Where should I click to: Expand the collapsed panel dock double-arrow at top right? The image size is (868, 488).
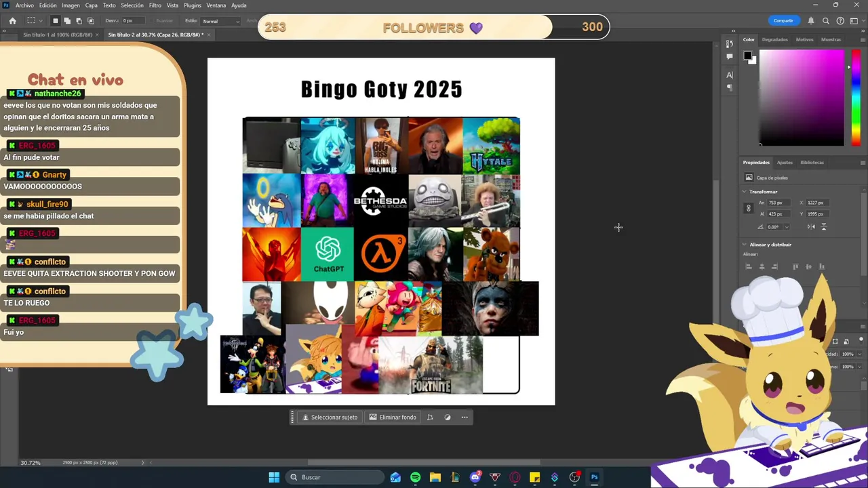pos(733,30)
